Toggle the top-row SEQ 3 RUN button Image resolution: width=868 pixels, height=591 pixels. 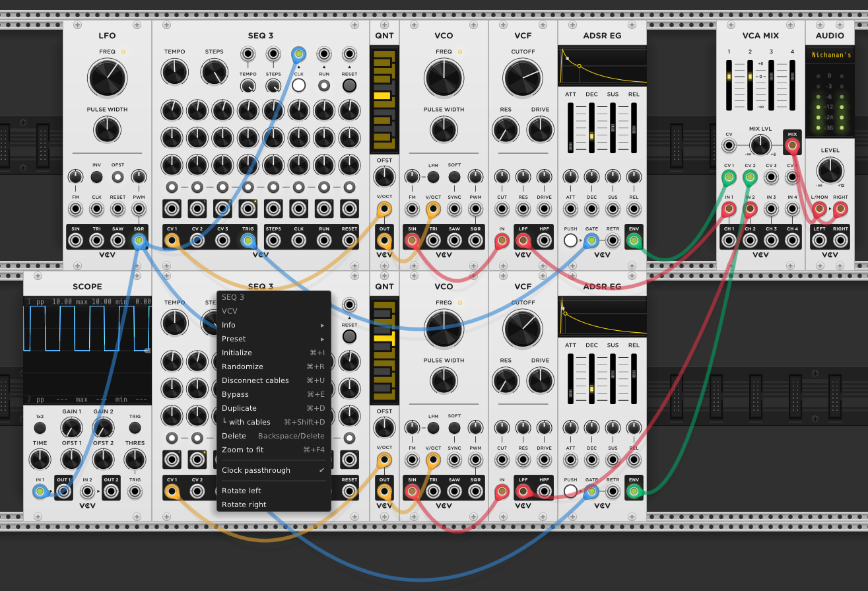324,85
